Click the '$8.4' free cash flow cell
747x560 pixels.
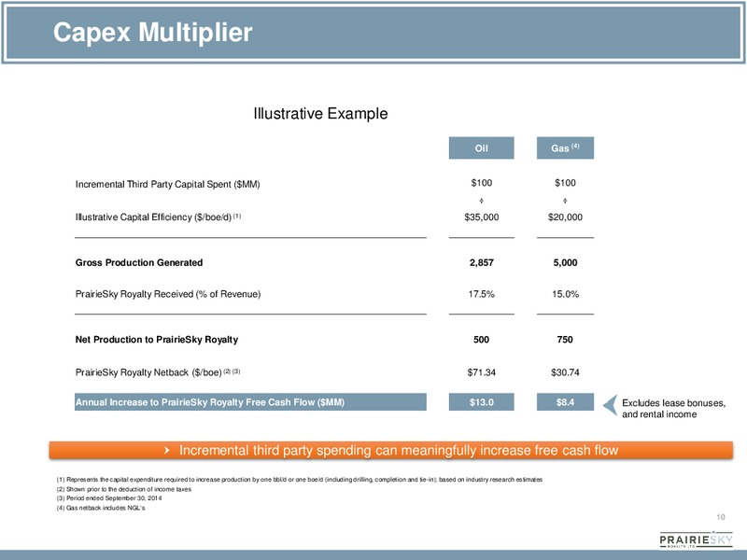pos(565,402)
